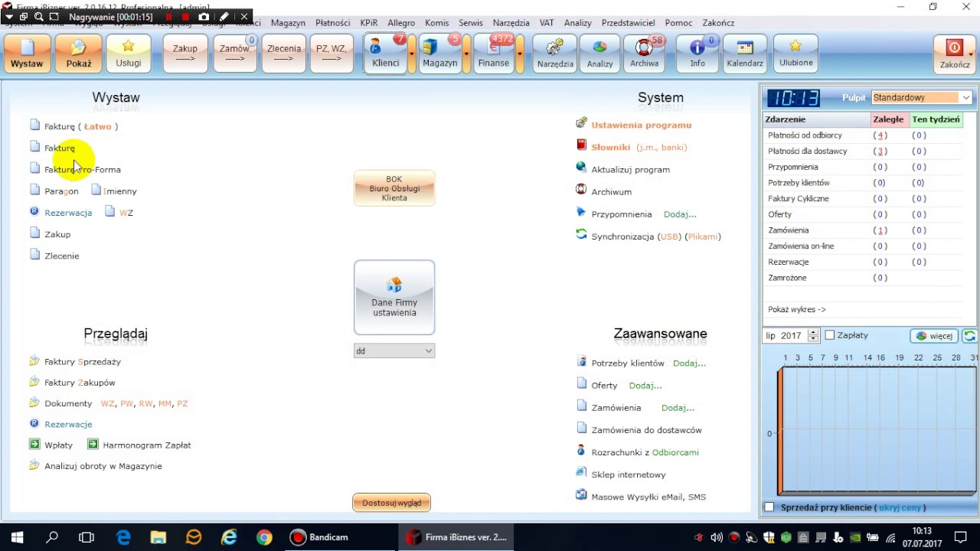Viewport: 980px width, 551px height.
Task: Open the Kalendarz toolbar icon
Action: [x=745, y=54]
